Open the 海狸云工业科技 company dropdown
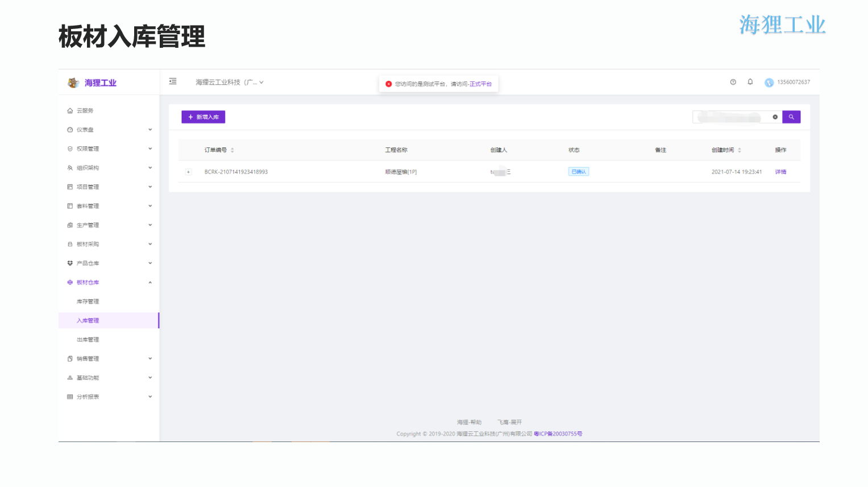 (230, 82)
